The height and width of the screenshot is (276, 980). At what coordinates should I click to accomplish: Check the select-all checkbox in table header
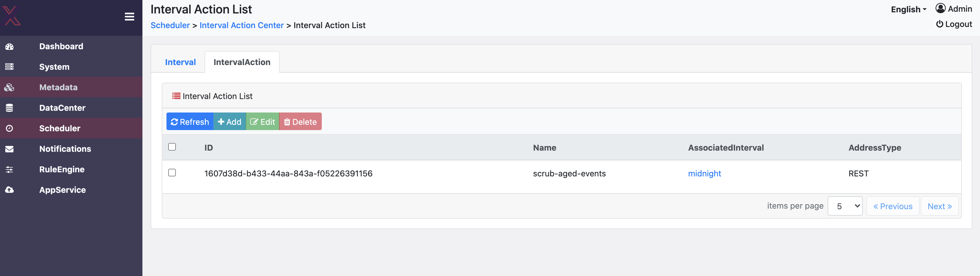click(172, 147)
